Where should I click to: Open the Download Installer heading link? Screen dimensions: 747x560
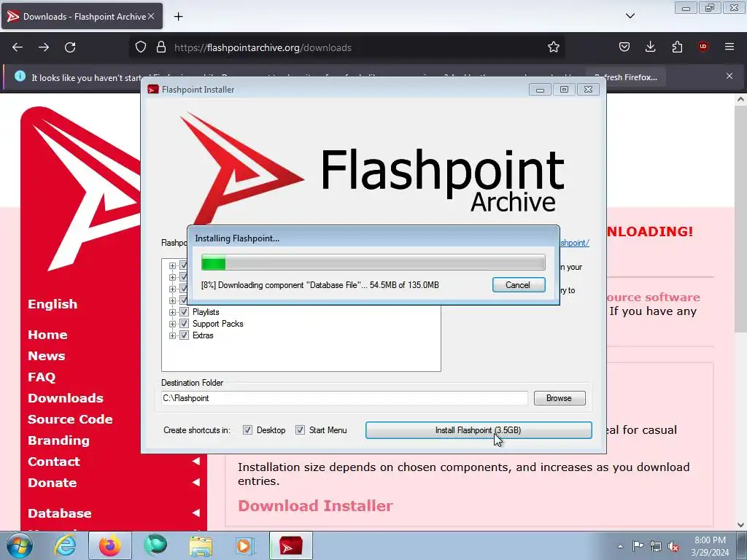(x=315, y=506)
